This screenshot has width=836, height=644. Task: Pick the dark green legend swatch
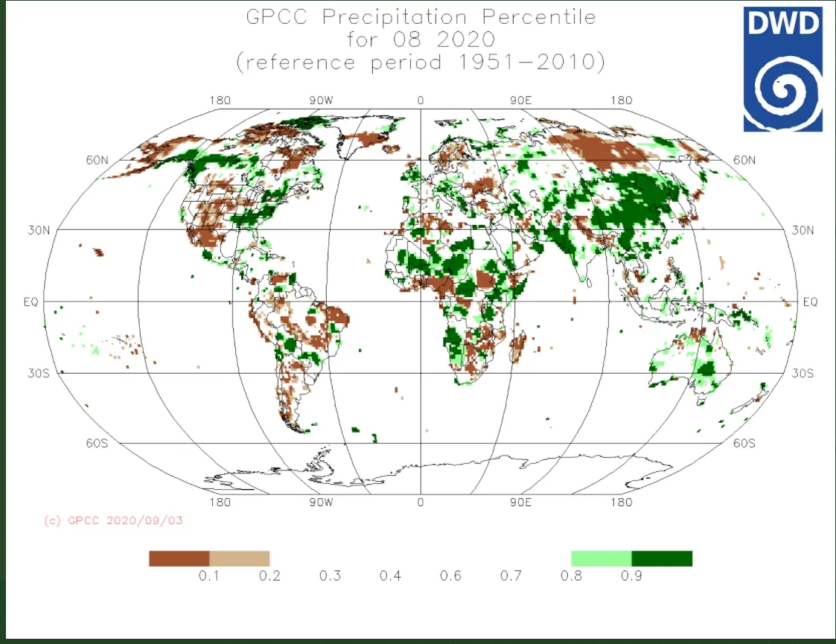pyautogui.click(x=662, y=558)
